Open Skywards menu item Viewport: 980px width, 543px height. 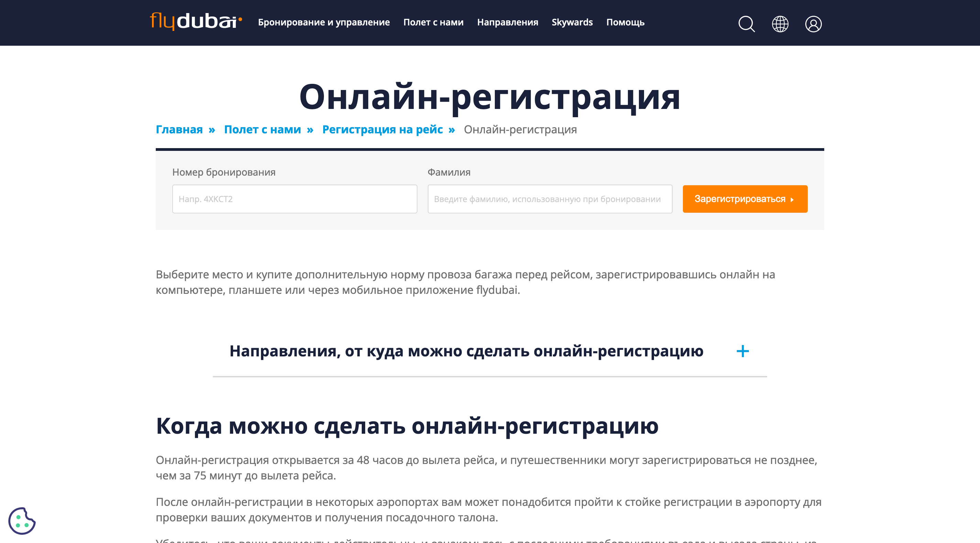(x=572, y=22)
